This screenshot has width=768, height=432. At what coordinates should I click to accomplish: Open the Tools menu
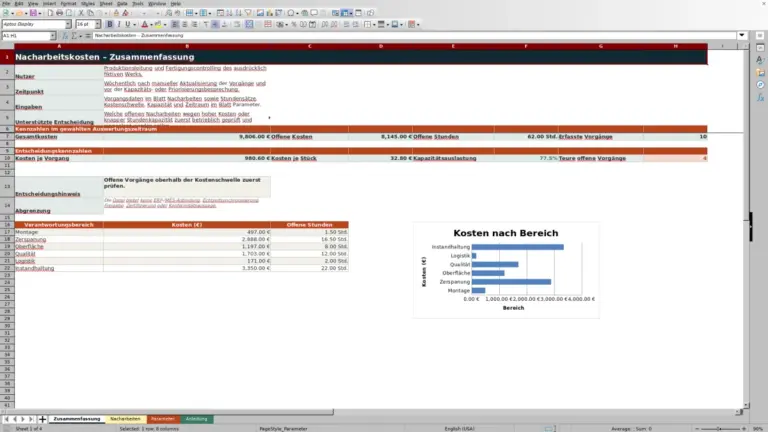point(138,3)
